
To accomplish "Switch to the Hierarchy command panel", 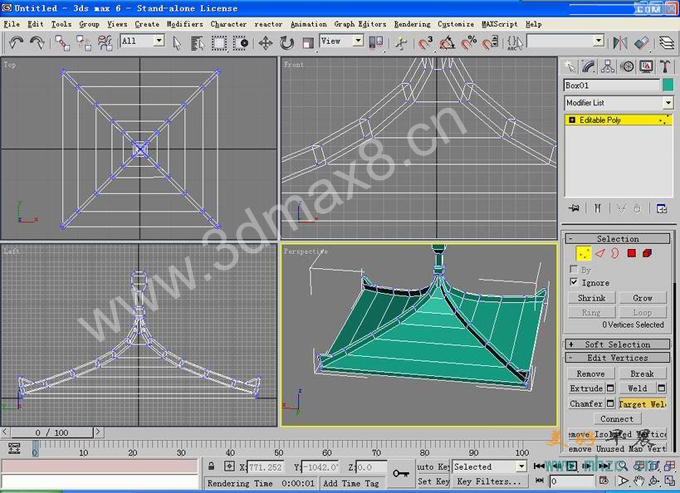I will 608,66.
